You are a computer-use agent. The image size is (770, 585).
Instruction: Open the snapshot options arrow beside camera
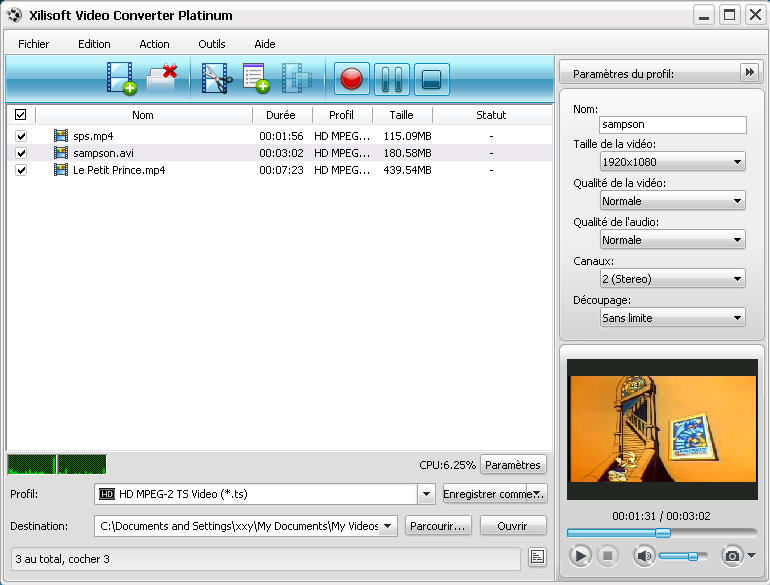pyautogui.click(x=751, y=556)
